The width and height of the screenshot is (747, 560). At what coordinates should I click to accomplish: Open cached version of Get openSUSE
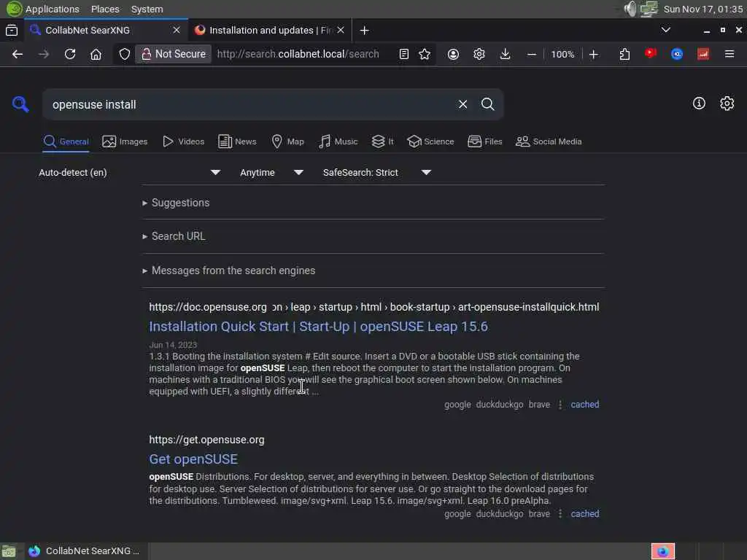584,514
